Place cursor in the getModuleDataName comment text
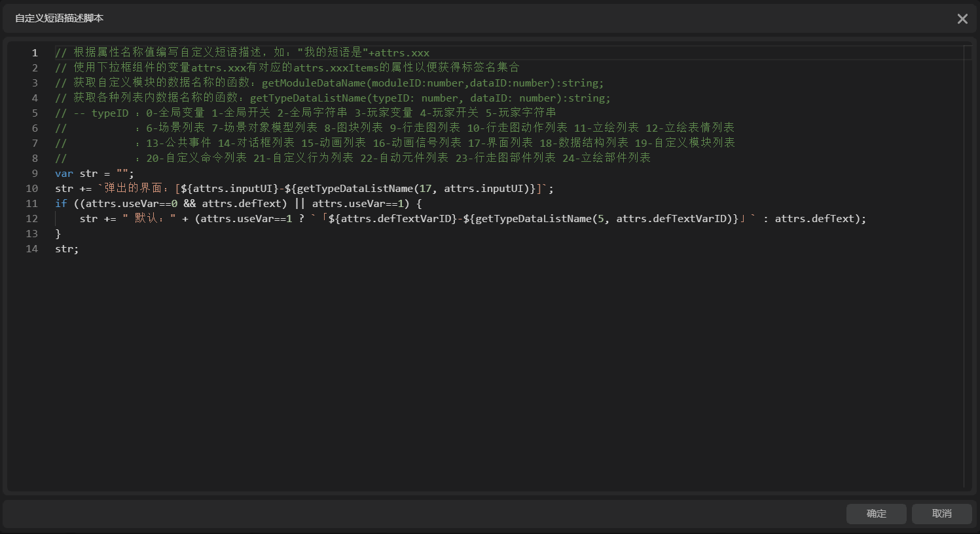This screenshot has height=534, width=980. [x=433, y=83]
